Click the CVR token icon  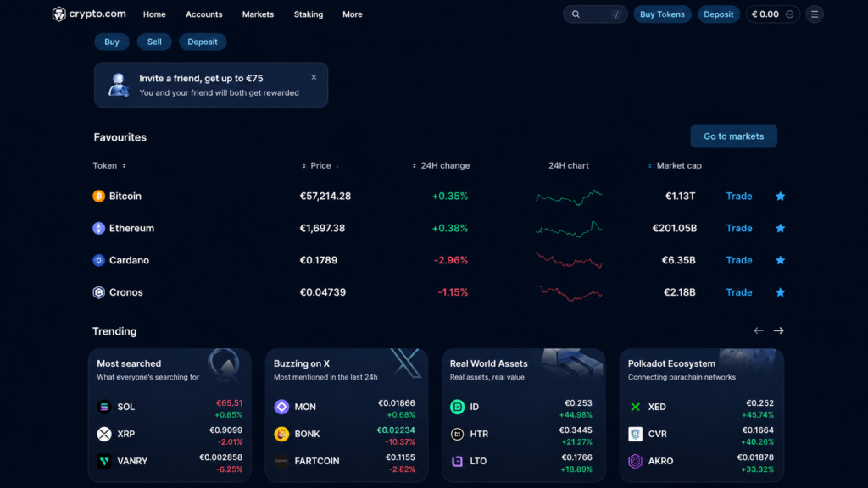click(635, 434)
